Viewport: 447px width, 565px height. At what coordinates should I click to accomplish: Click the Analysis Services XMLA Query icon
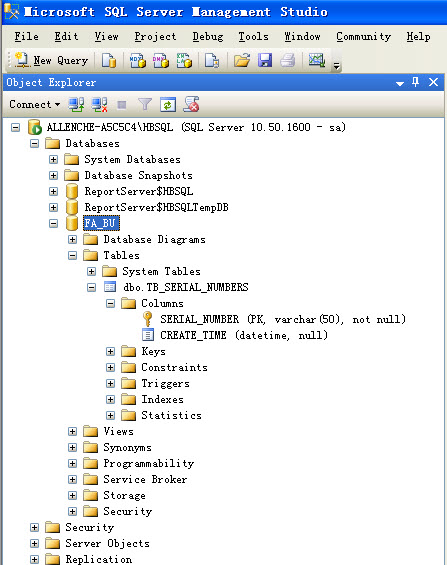(x=184, y=60)
